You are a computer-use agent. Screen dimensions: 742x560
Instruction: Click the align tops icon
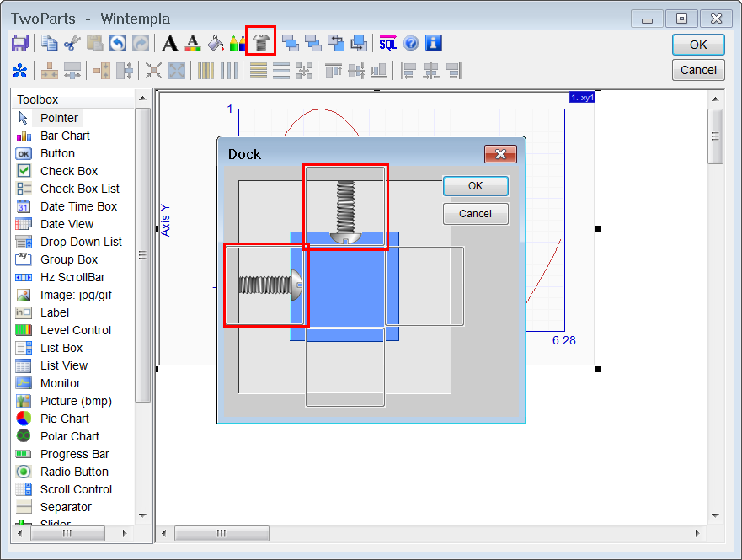(334, 71)
